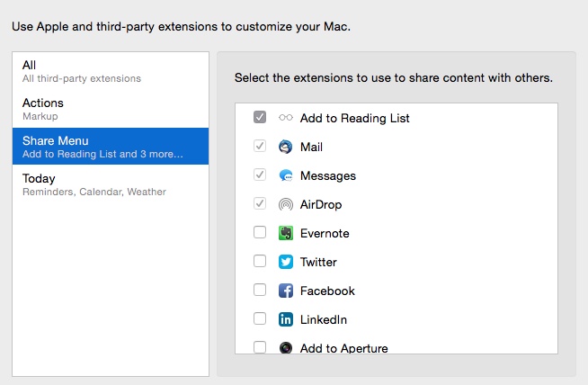This screenshot has width=588, height=385.
Task: Tick the Facebook checkbox
Action: pos(260,290)
